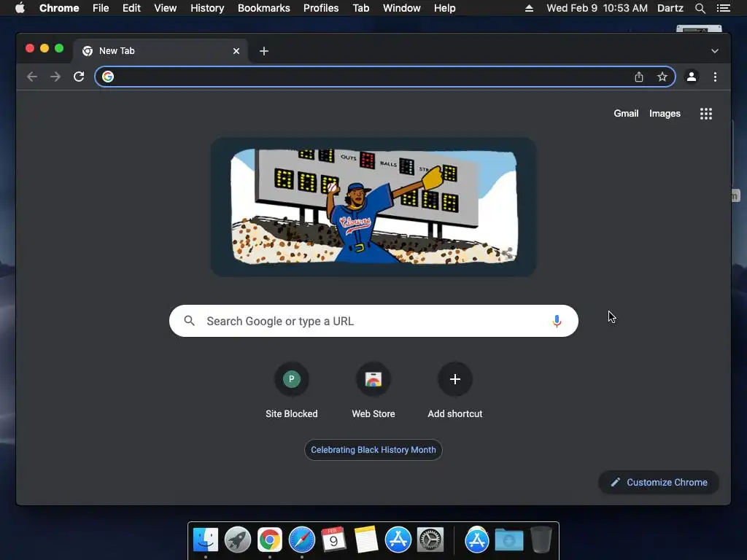Go back using the back arrow

tap(32, 77)
